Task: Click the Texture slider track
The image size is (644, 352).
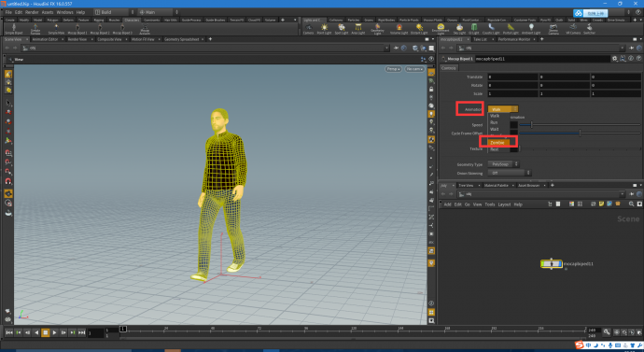Action: tap(580, 149)
